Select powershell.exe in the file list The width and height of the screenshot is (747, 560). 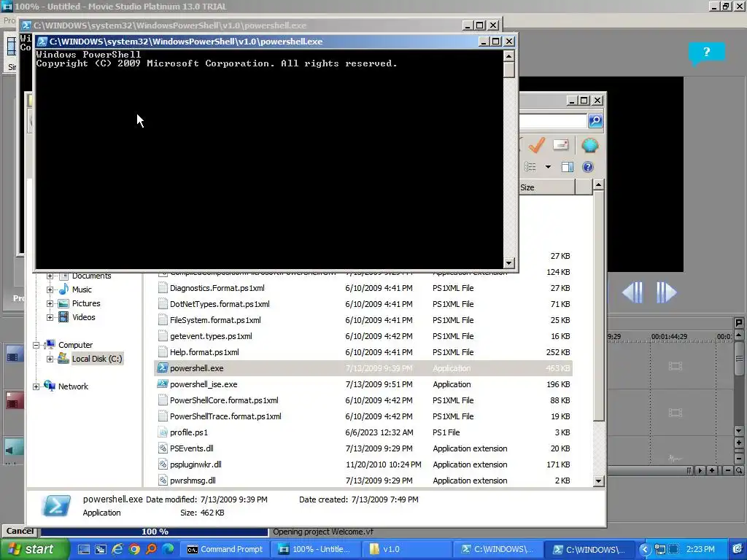(x=363, y=368)
